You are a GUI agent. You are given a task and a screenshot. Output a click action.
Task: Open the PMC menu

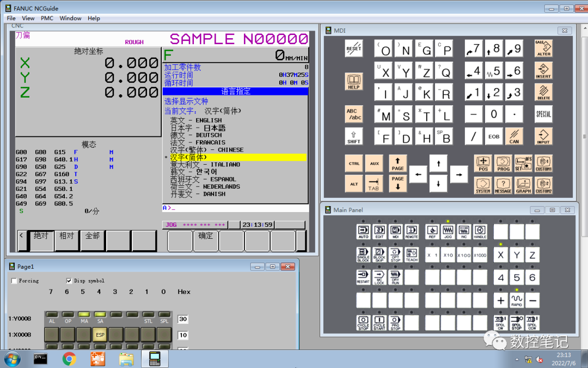pos(47,18)
